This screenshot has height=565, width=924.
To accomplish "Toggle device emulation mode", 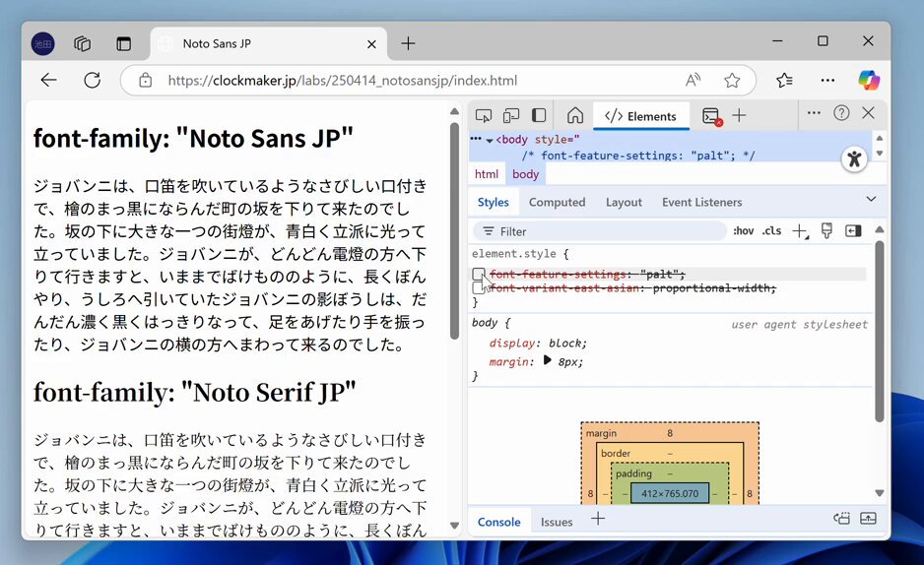I will (511, 115).
